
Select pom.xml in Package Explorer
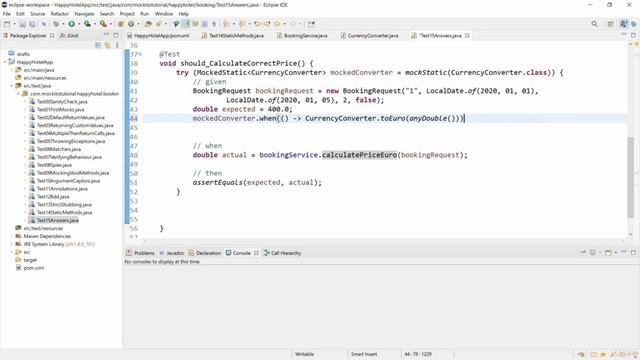[x=33, y=268]
